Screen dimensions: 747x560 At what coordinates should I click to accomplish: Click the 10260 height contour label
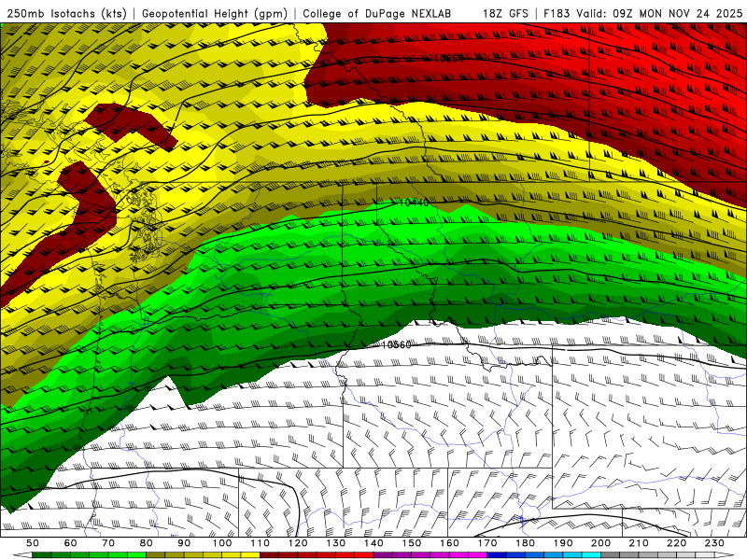pos(449,58)
